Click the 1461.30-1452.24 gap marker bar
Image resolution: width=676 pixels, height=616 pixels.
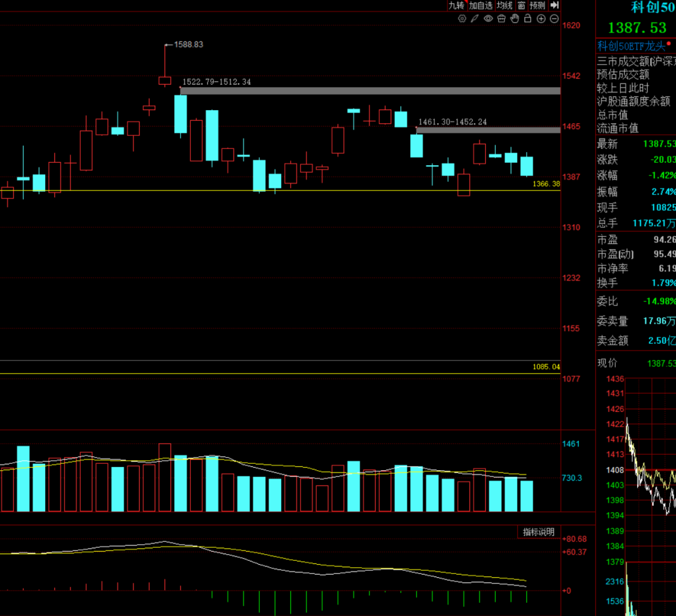coord(488,130)
